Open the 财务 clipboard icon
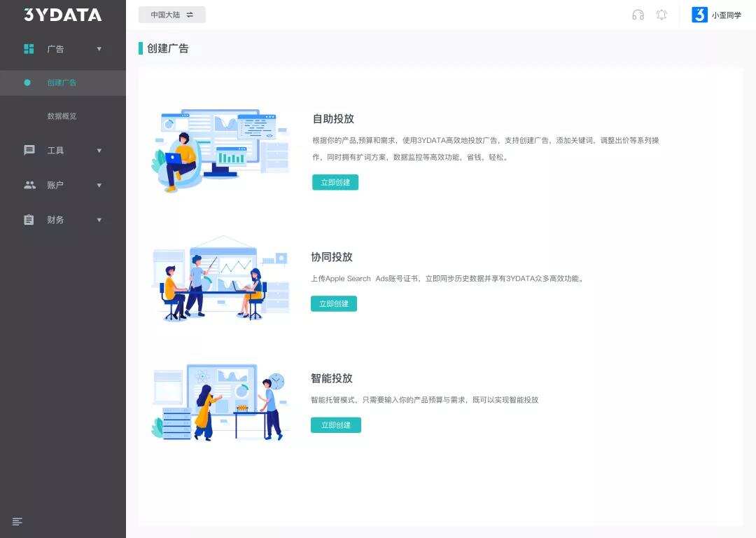The height and width of the screenshot is (538, 756). coord(28,219)
